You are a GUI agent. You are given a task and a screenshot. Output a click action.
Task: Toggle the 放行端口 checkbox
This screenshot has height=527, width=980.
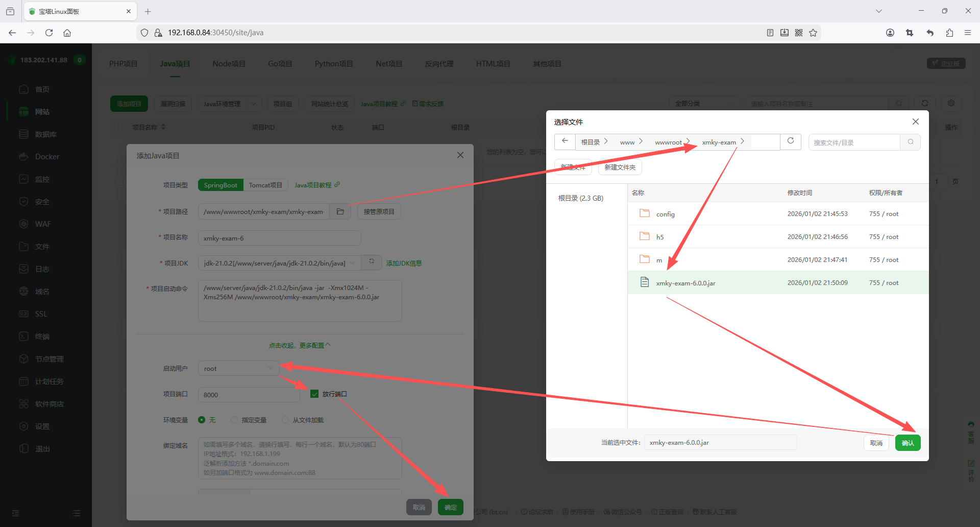pyautogui.click(x=314, y=394)
